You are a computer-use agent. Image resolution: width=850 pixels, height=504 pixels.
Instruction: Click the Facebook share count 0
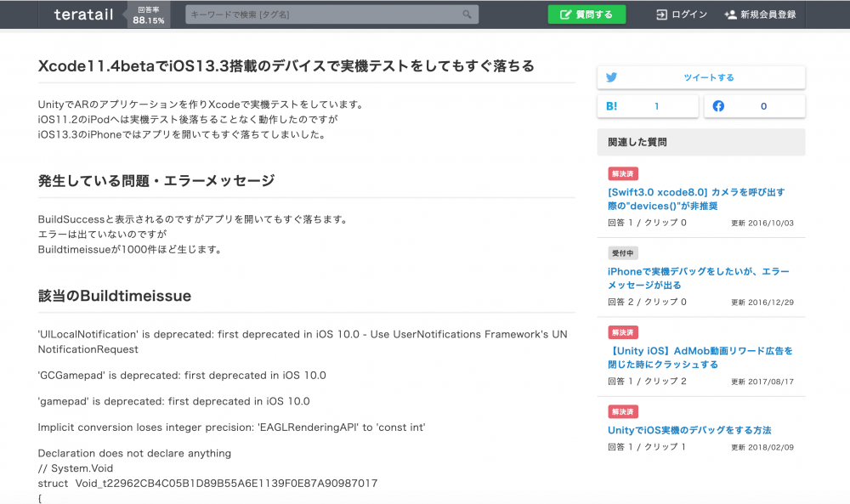pos(763,106)
